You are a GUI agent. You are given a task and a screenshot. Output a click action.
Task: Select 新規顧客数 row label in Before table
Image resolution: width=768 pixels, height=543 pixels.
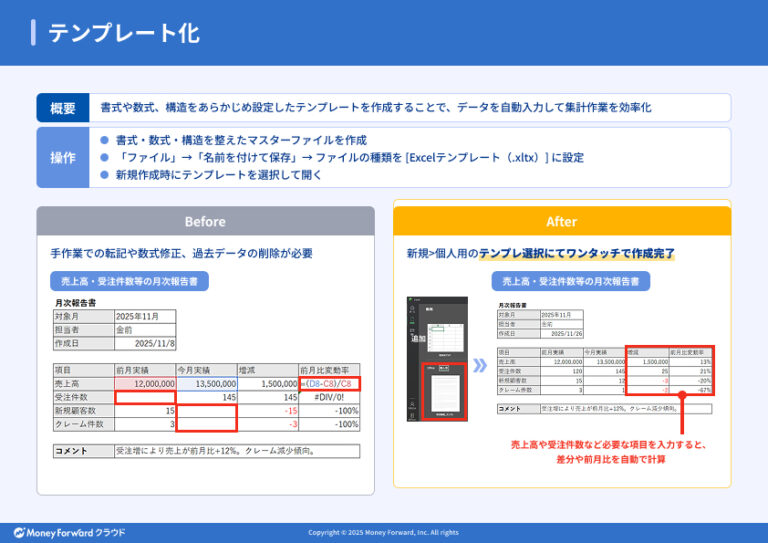(x=84, y=410)
